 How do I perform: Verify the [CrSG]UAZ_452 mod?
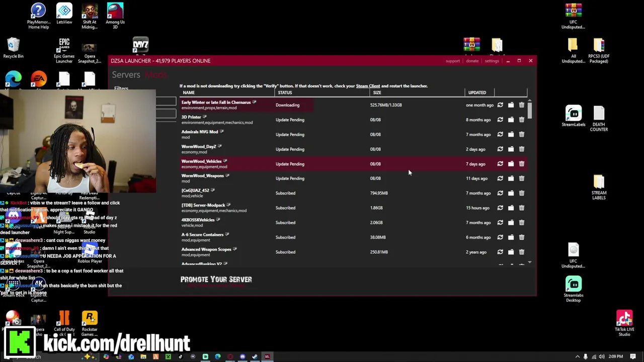pos(500,193)
